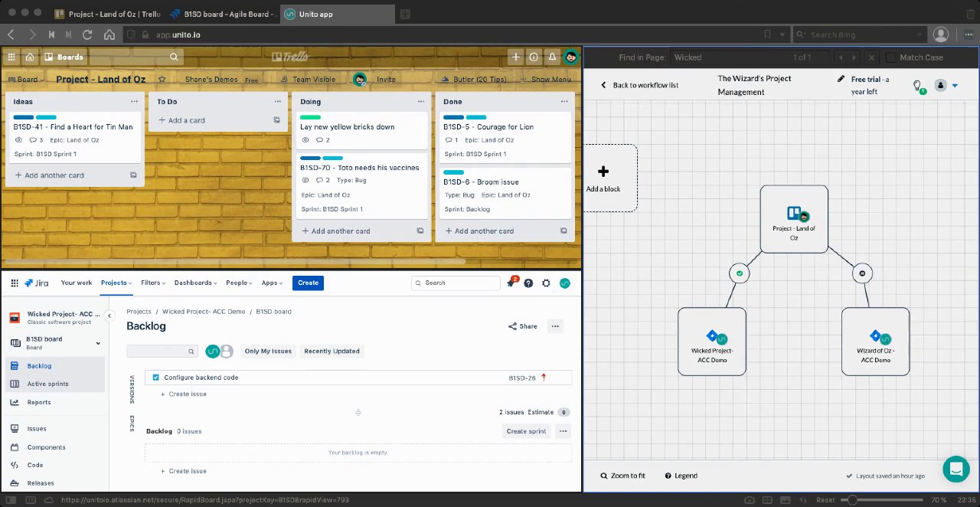Switch to B1SD board Agile tab
Screen dimensions: 980x507
(221, 14)
